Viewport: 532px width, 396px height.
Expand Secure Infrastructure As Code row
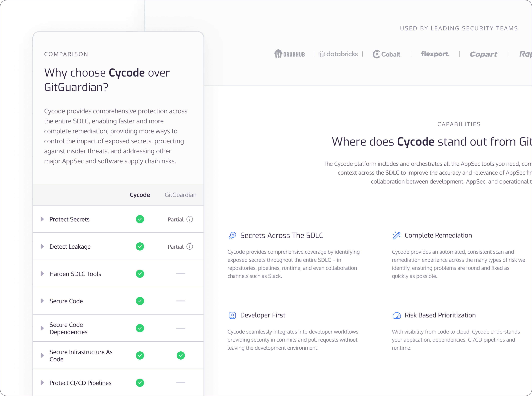coord(42,355)
